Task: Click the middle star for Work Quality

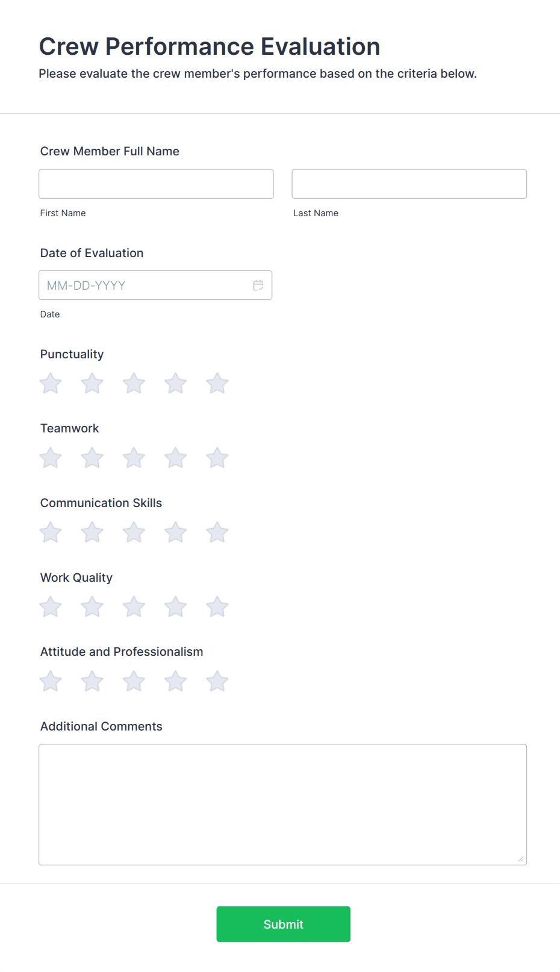Action: (134, 607)
